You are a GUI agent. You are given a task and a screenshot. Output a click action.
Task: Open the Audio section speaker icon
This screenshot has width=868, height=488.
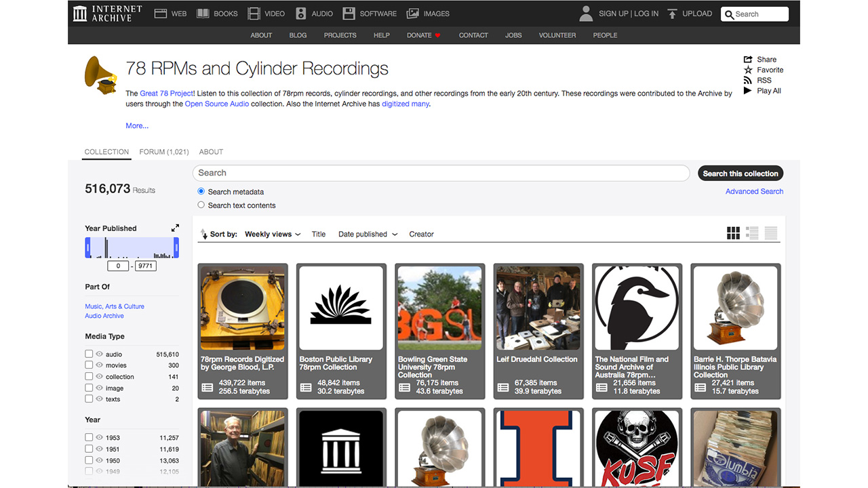pyautogui.click(x=301, y=14)
